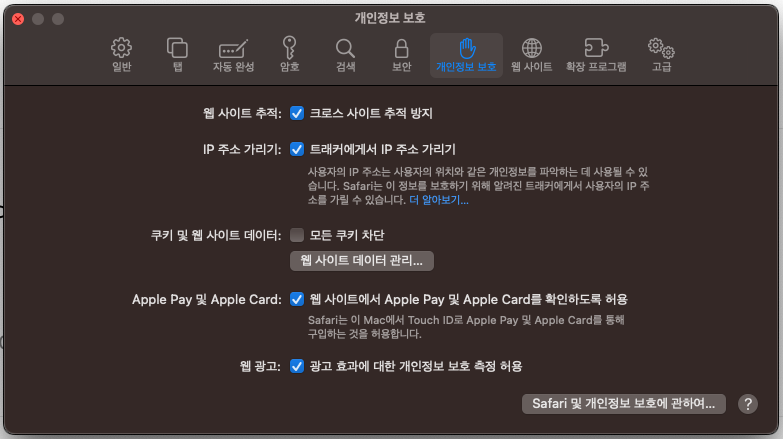Disable 크로스 사이트 추적 방지 checkbox
Screen dimensions: 783x439
(x=297, y=113)
